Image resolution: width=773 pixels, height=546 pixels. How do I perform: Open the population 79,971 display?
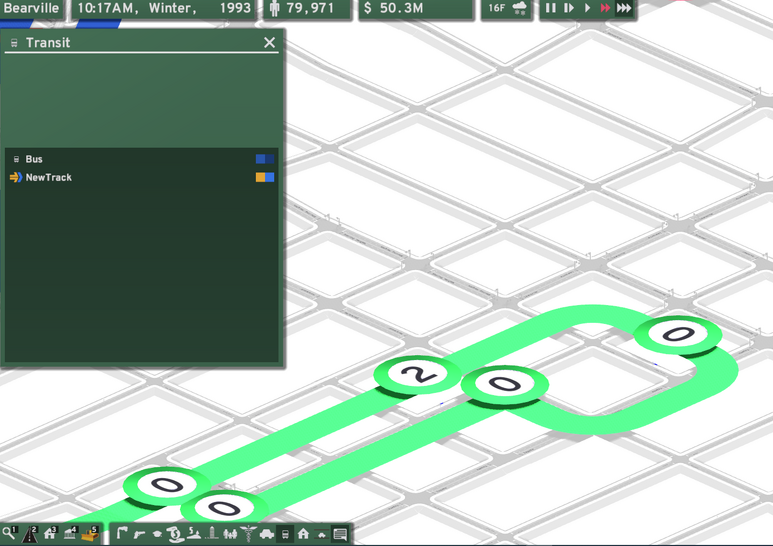tap(308, 8)
